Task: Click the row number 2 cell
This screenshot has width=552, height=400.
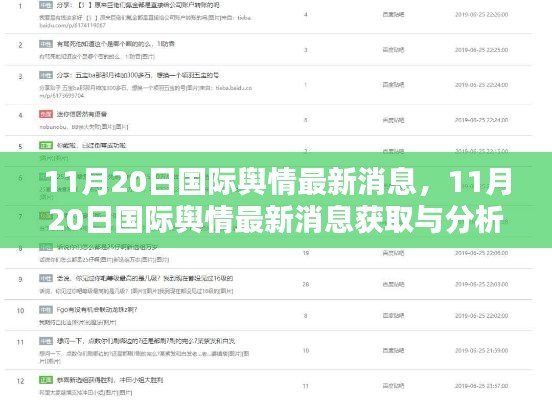Action: (20, 45)
